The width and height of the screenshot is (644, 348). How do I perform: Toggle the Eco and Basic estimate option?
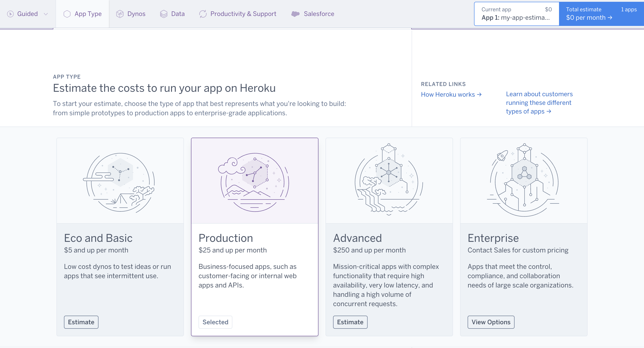[x=81, y=322]
